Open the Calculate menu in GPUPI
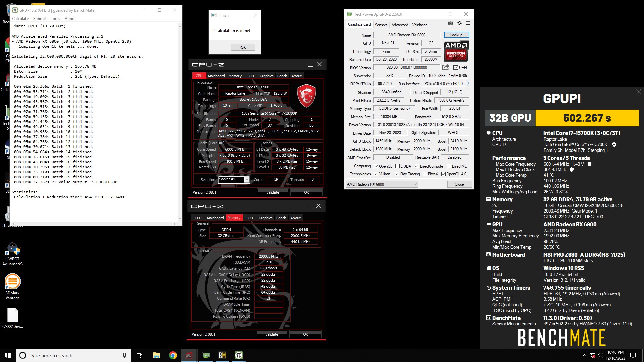 (20, 19)
